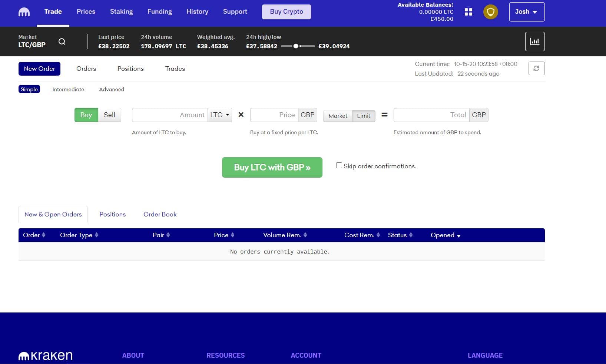Open the Staking menu item
606x364 pixels.
(x=121, y=11)
